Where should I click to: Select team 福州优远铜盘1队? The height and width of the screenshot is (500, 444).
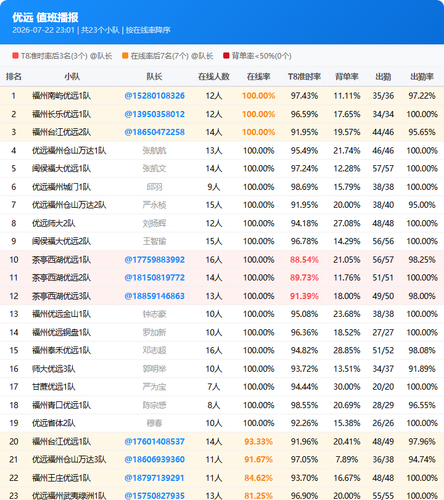click(61, 332)
